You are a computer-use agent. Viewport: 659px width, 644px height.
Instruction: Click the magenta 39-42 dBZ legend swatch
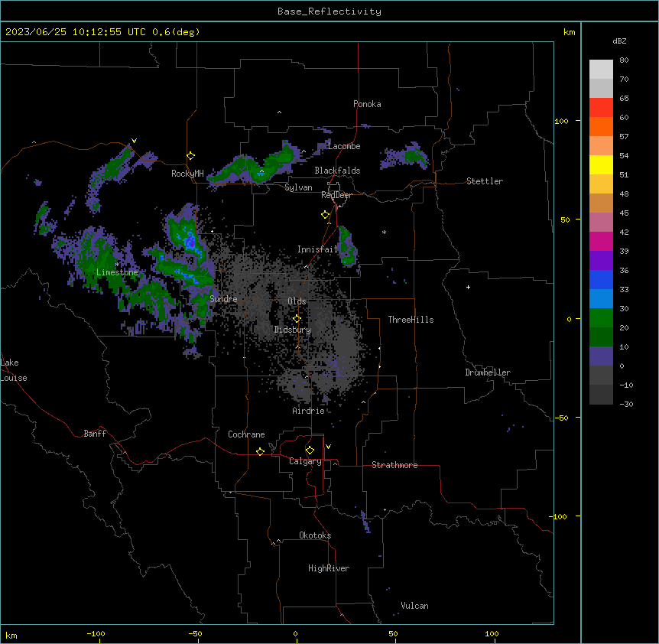(601, 241)
